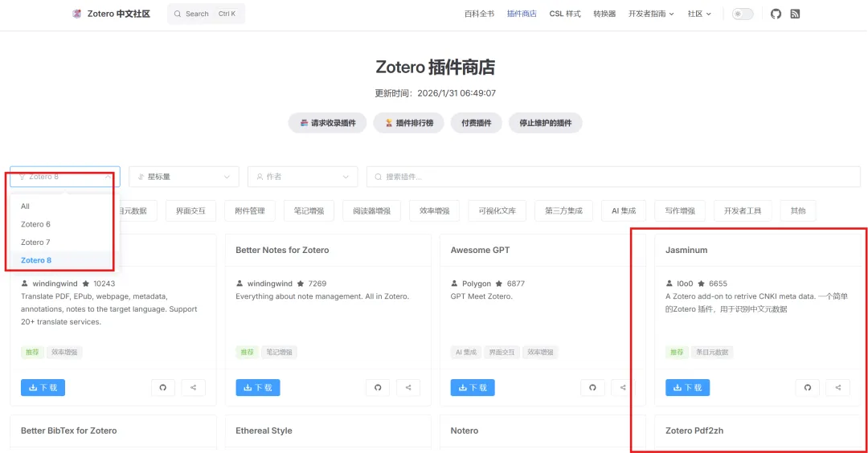Filter by 界面交互 category tag
The image size is (868, 453).
[x=190, y=210]
